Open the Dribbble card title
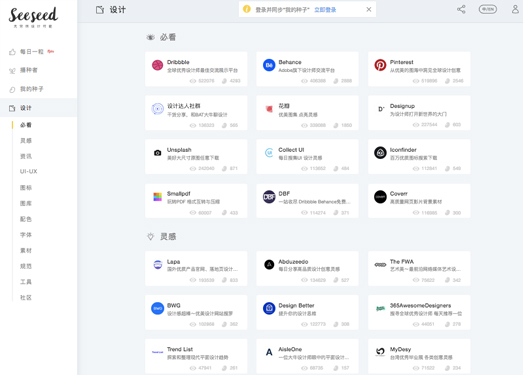 (178, 62)
